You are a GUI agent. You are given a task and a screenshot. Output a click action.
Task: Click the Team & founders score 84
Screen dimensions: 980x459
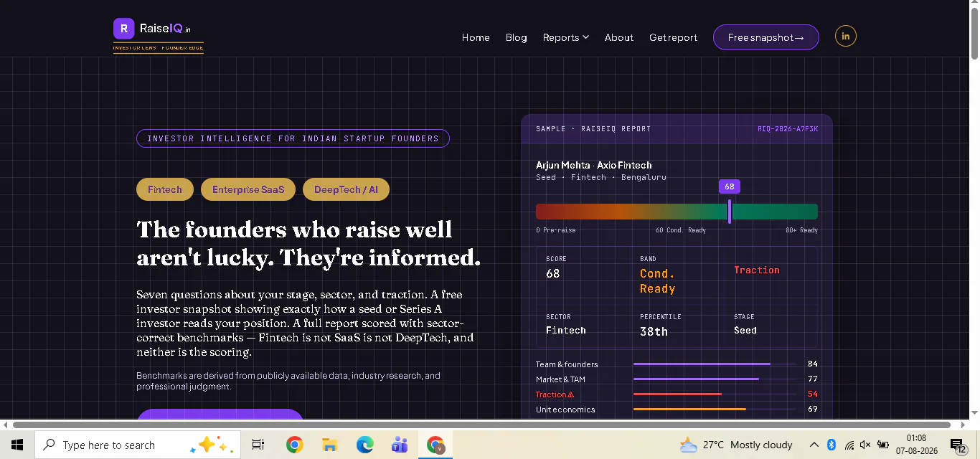pos(813,364)
